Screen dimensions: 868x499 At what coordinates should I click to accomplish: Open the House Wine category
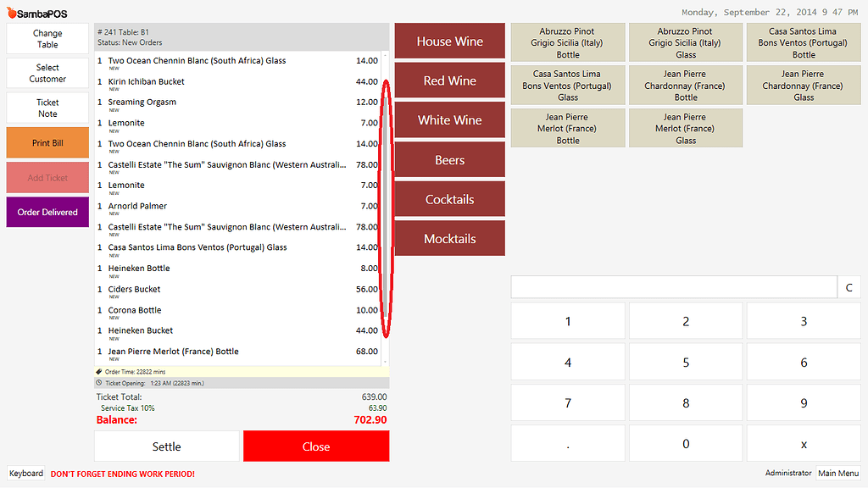pyautogui.click(x=449, y=41)
